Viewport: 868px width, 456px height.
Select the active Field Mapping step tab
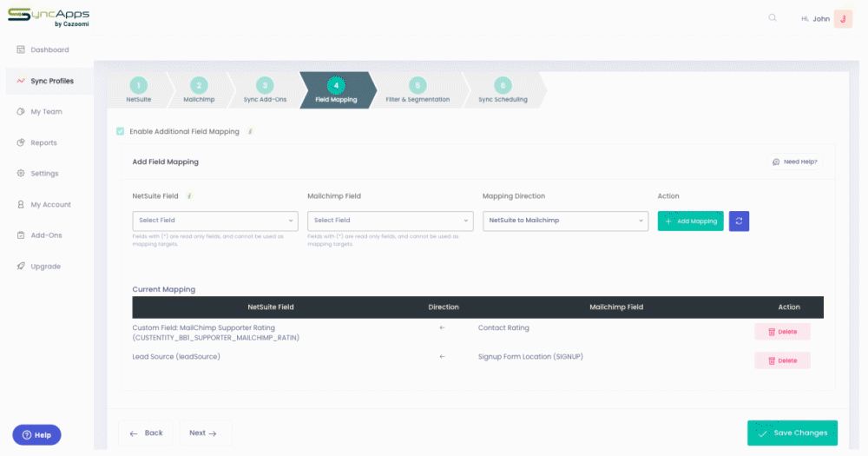337,89
